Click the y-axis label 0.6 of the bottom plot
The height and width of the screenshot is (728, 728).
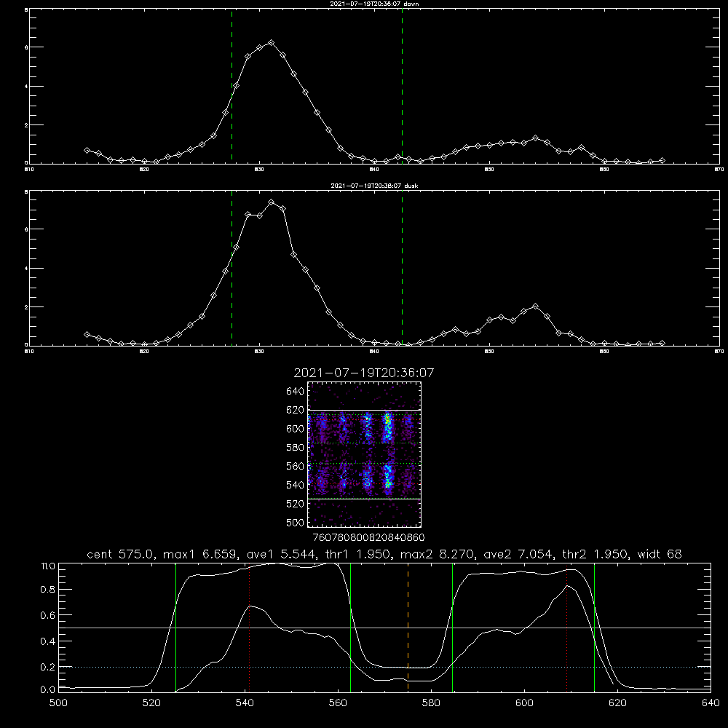[x=48, y=615]
